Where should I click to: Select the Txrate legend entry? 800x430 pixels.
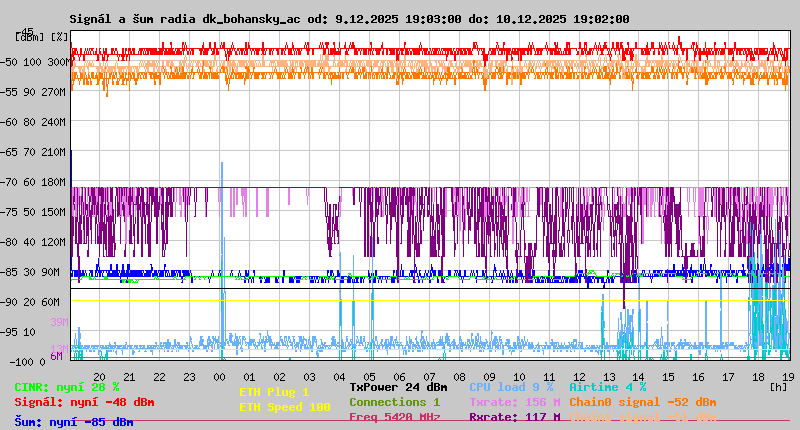[514, 402]
